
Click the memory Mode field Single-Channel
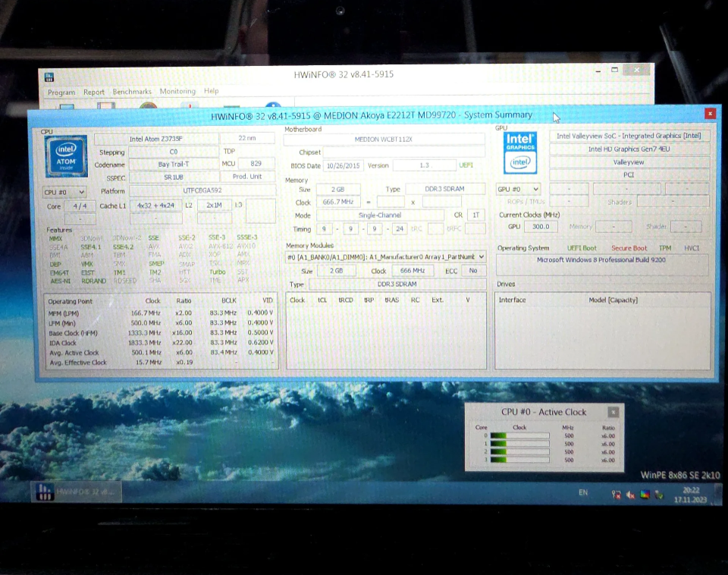coord(380,215)
